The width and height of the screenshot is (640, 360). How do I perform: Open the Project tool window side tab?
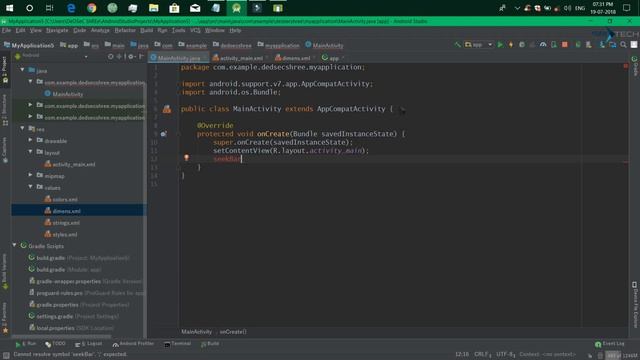coord(5,70)
